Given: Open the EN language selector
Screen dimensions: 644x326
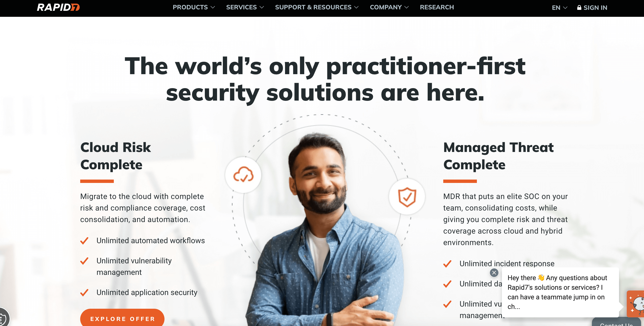Looking at the screenshot, I should [x=559, y=8].
